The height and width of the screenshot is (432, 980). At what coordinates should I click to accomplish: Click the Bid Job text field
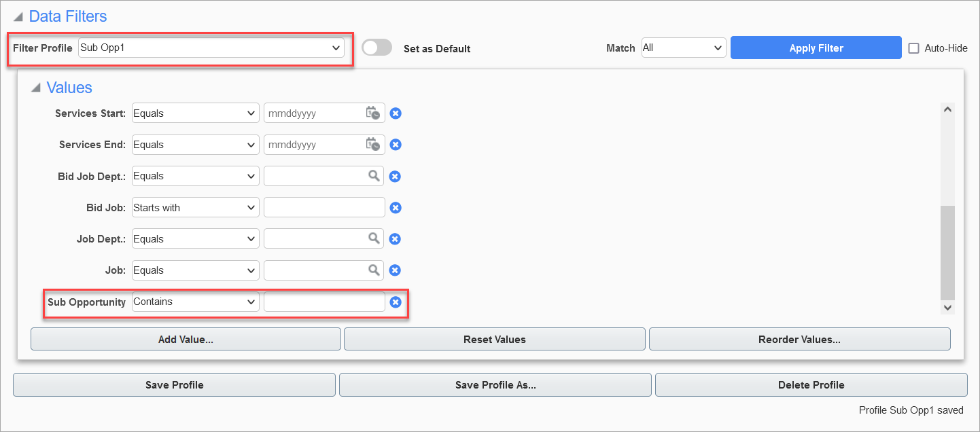point(324,207)
